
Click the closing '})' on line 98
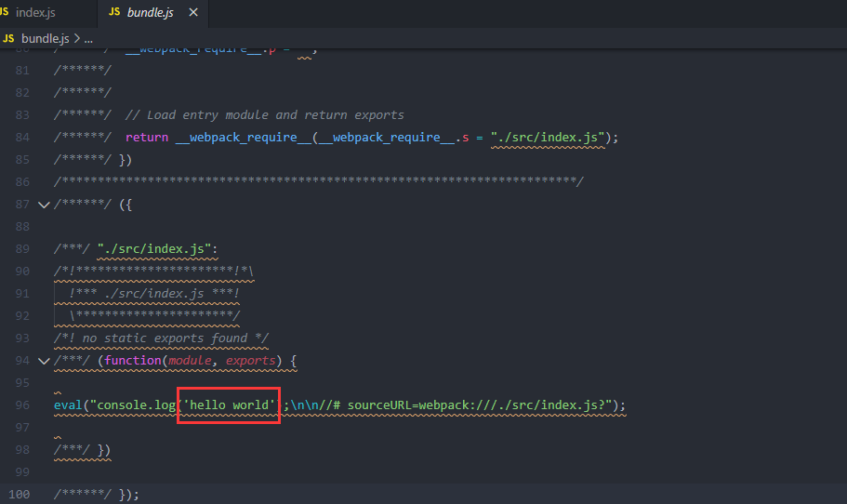pyautogui.click(x=104, y=450)
